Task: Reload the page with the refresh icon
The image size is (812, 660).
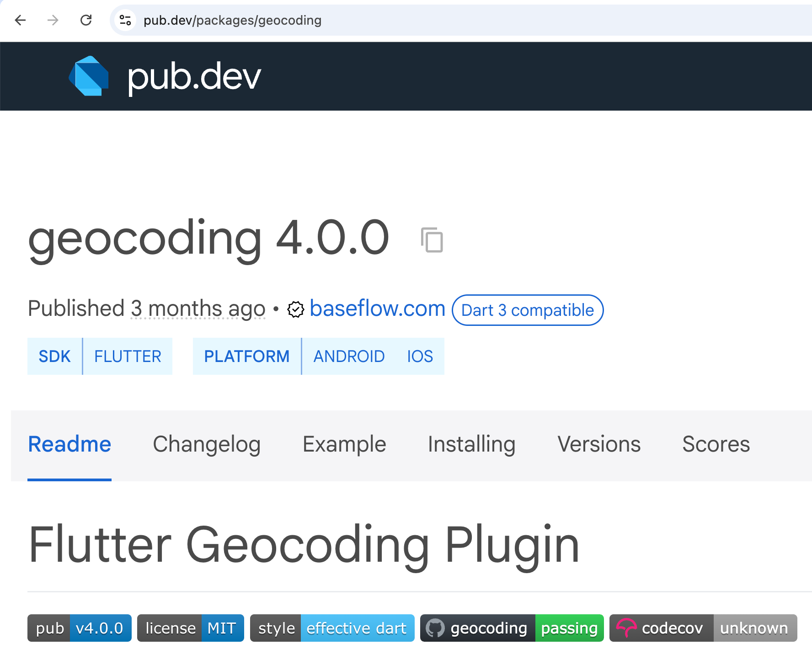Action: [x=86, y=20]
